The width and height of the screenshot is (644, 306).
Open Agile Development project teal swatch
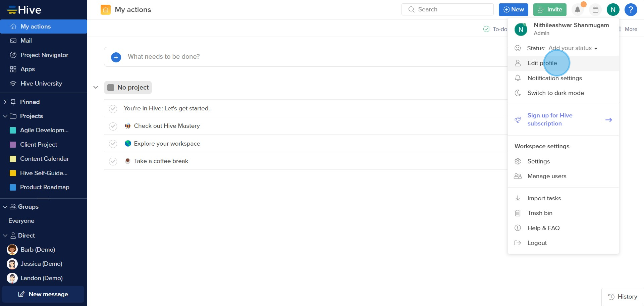[x=13, y=131]
